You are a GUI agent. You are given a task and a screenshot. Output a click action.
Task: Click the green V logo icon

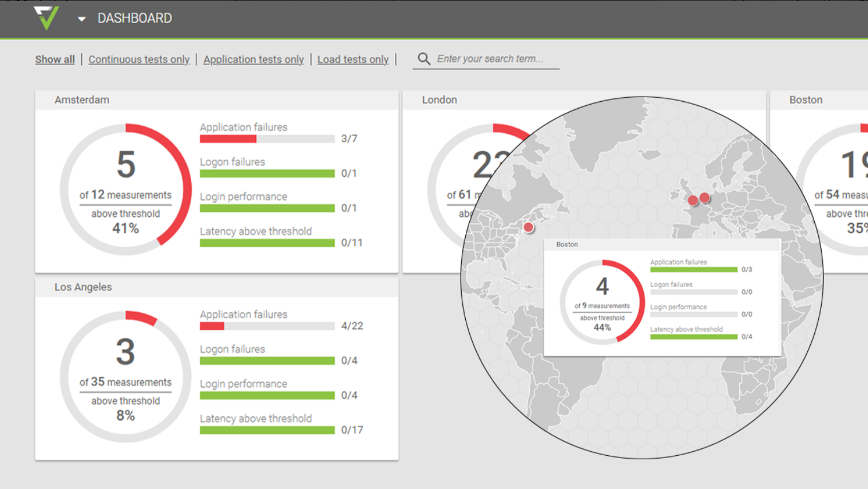pyautogui.click(x=46, y=18)
